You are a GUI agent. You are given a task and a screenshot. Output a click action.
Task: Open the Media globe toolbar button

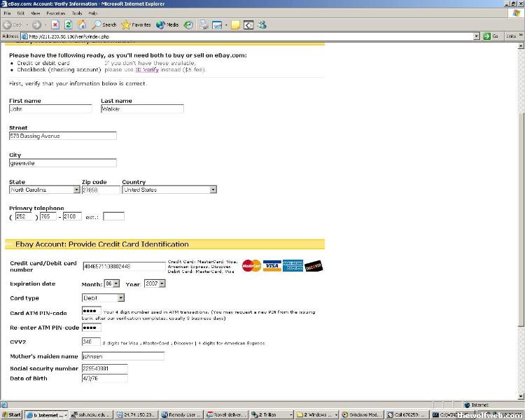(167, 24)
